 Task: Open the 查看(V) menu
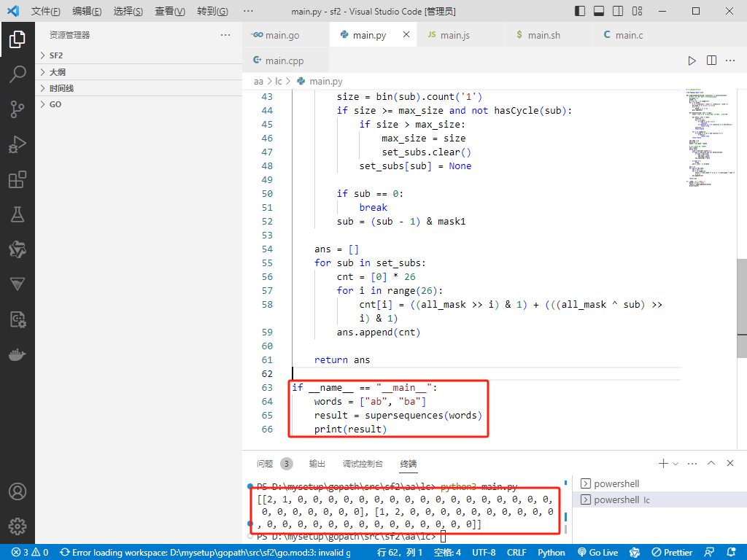(170, 11)
